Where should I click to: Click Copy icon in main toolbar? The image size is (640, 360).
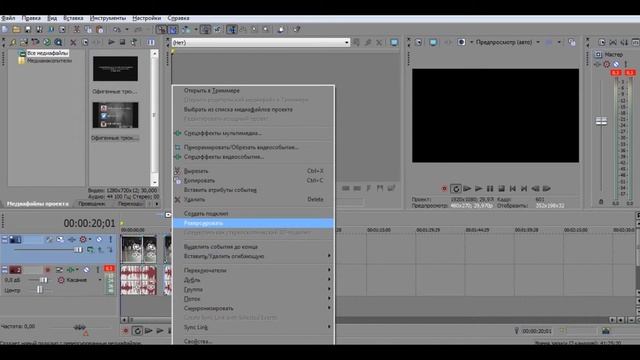pyautogui.click(x=88, y=29)
